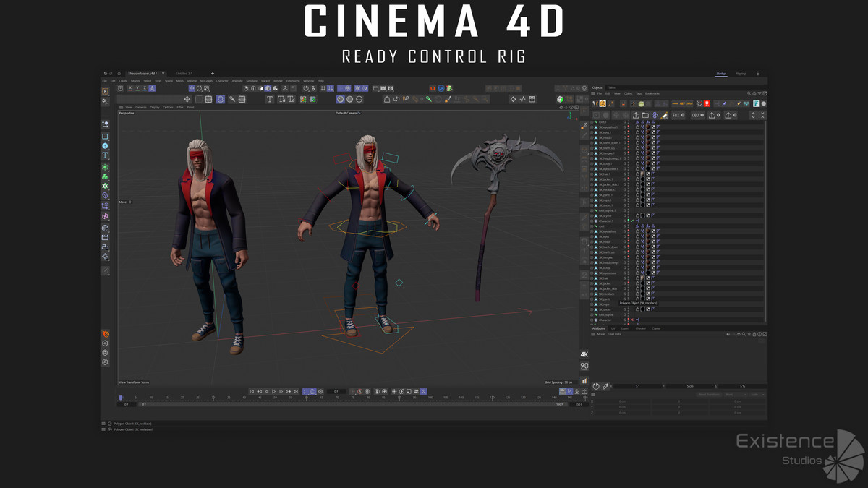Open the Layers tab in Attributes

(x=625, y=328)
